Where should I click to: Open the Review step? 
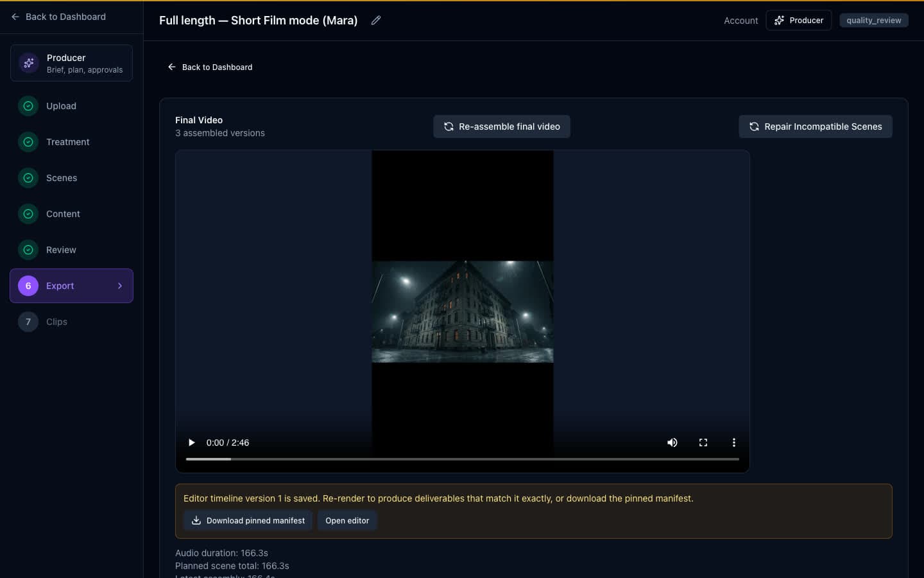coord(71,250)
